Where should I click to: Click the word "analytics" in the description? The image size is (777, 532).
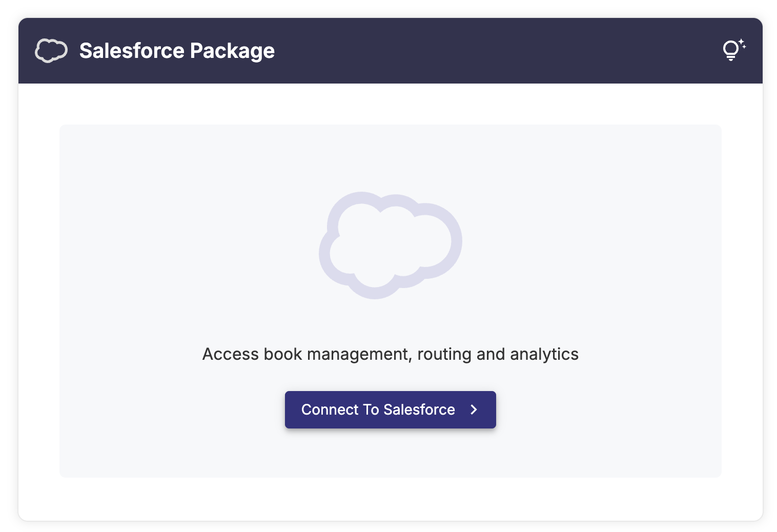[544, 354]
